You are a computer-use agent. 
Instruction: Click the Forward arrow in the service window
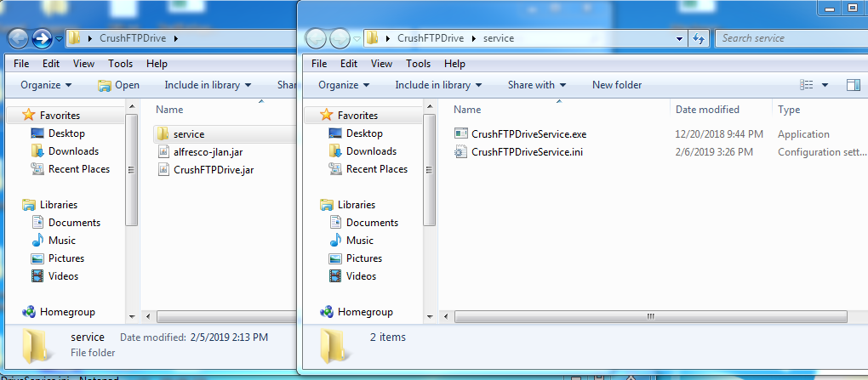340,38
